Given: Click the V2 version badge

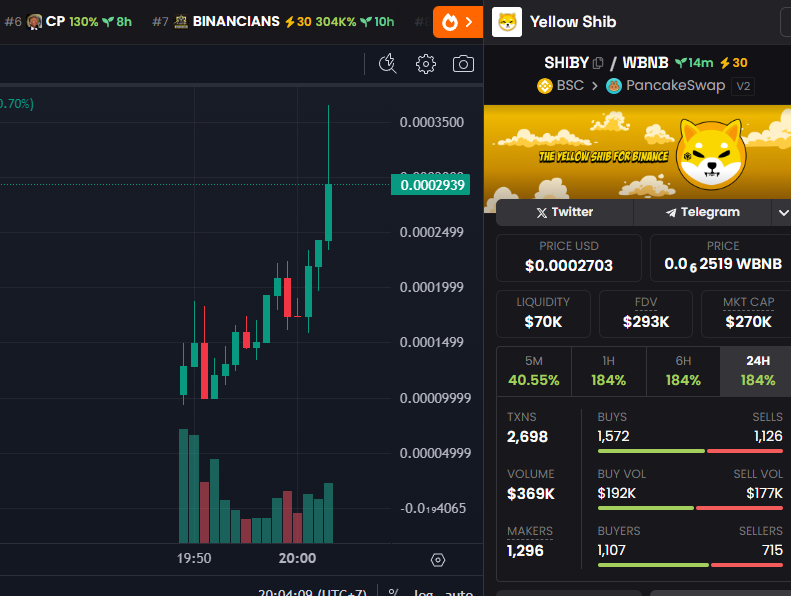Looking at the screenshot, I should (743, 86).
